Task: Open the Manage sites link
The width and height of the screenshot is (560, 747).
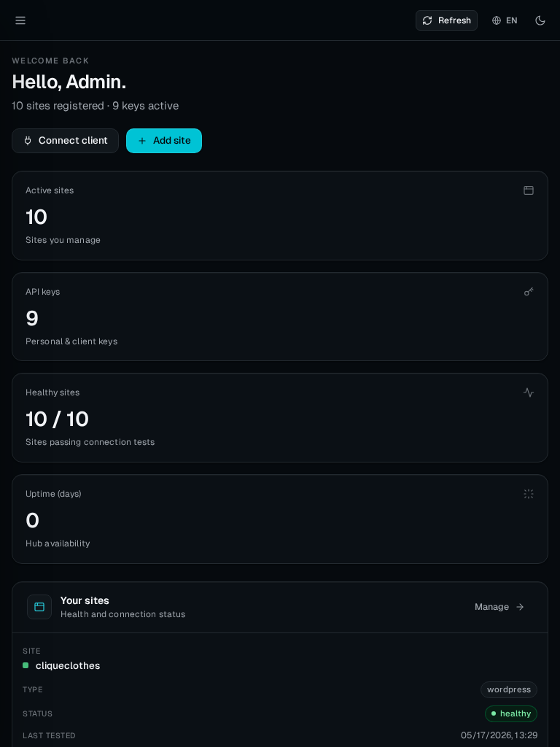Action: pos(499,607)
